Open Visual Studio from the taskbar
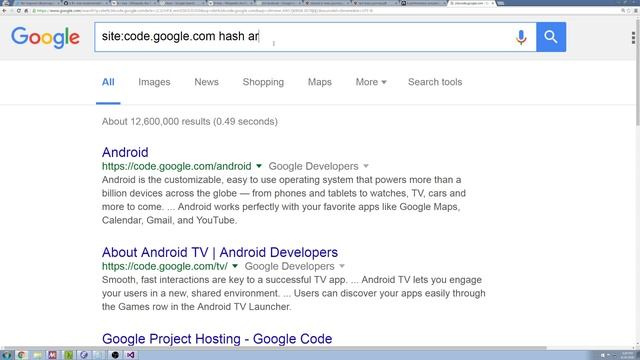The height and width of the screenshot is (360, 640). point(131,355)
